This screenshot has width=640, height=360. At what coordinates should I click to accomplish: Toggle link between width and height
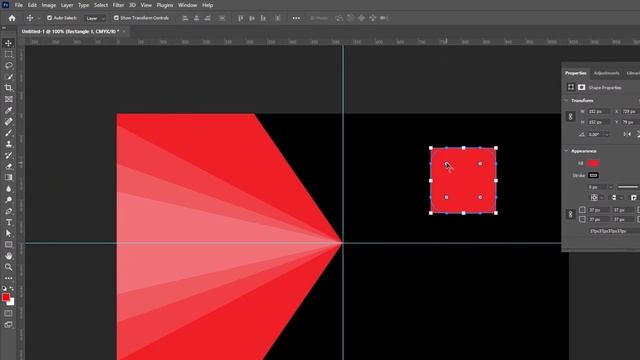[571, 117]
